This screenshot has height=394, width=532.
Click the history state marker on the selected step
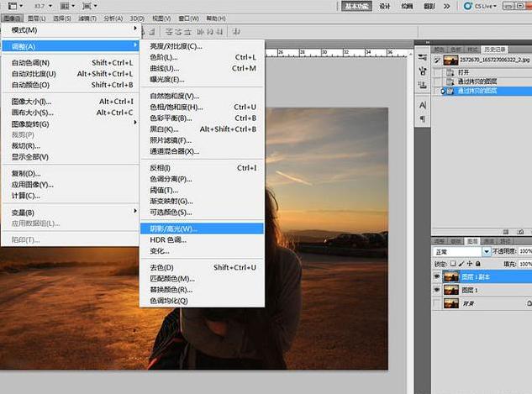pyautogui.click(x=442, y=91)
